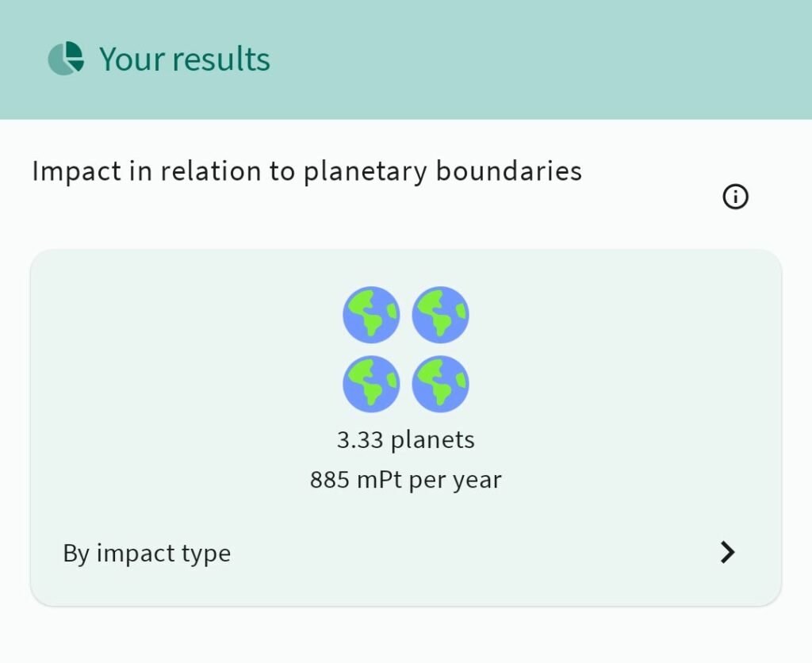The height and width of the screenshot is (663, 812).
Task: Click the Your results header title
Action: tap(184, 59)
